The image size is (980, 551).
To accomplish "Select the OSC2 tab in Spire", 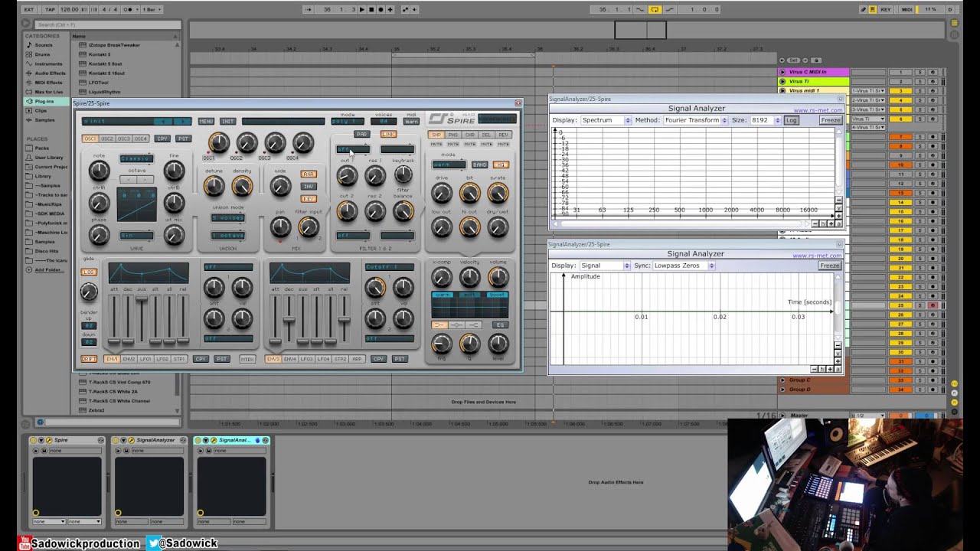I will (x=107, y=139).
